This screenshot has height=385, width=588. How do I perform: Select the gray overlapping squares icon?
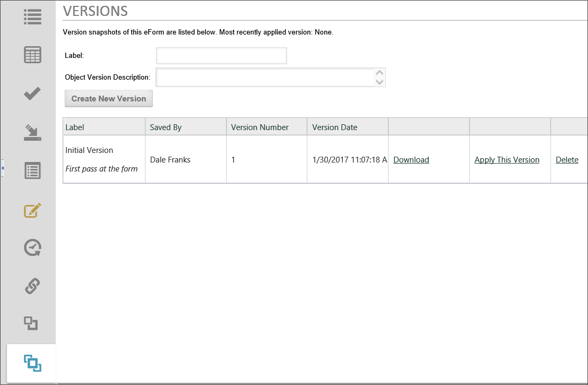point(31,323)
